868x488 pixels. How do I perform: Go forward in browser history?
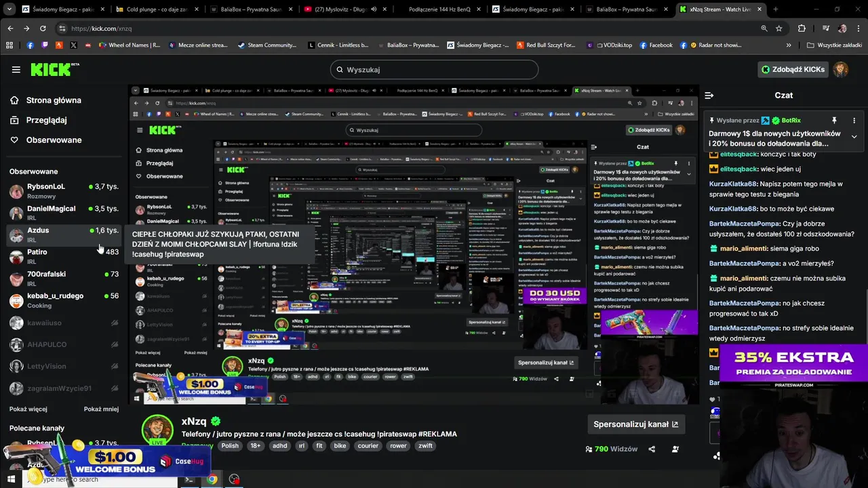pyautogui.click(x=26, y=28)
